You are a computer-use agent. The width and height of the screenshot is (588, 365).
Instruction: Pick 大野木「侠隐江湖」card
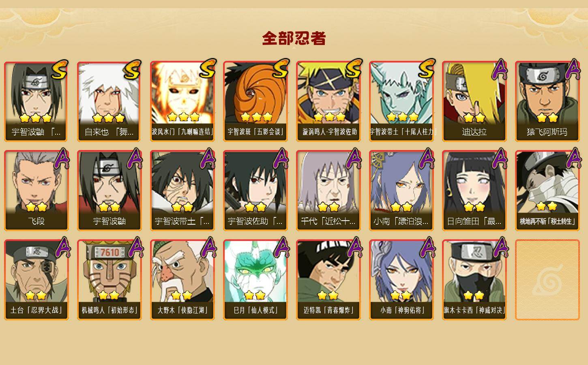[182, 280]
